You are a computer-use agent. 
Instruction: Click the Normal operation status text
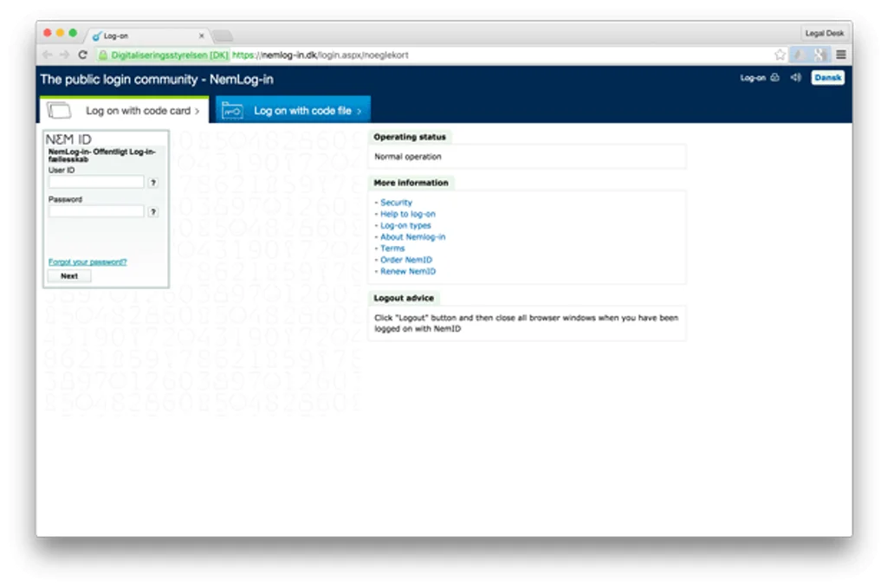(x=408, y=157)
